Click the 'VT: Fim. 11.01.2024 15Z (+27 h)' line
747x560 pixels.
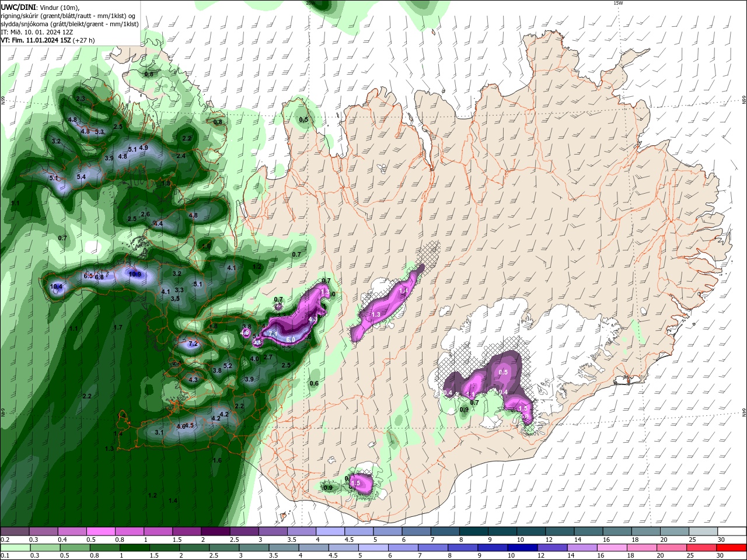(x=48, y=40)
